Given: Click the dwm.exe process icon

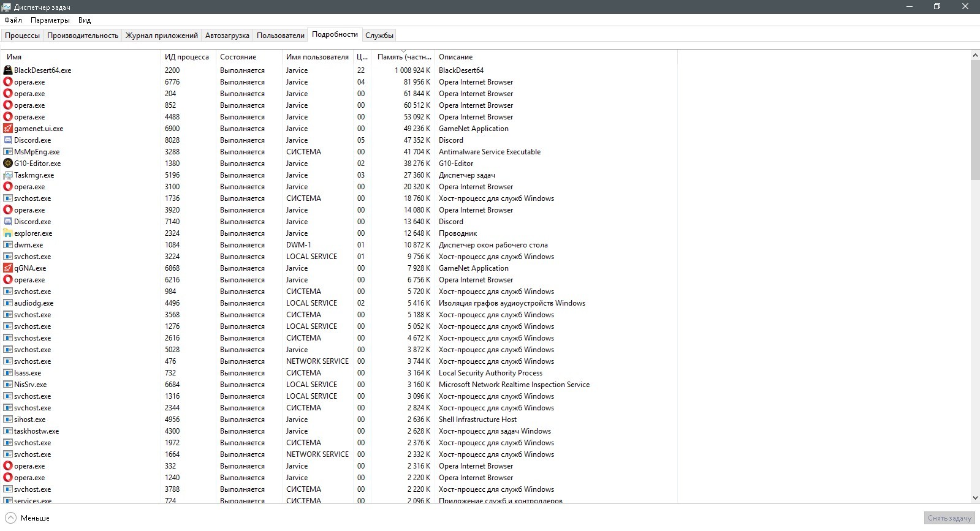Looking at the screenshot, I should [8, 244].
